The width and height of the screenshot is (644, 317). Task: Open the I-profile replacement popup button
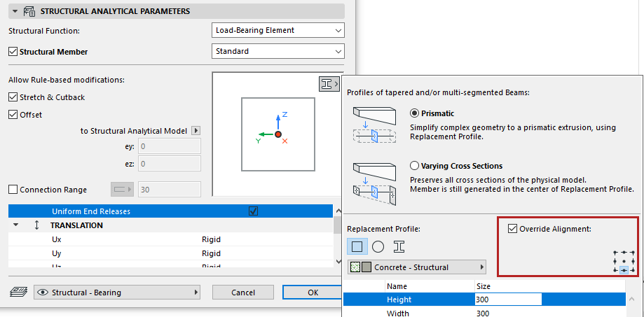pyautogui.click(x=329, y=84)
